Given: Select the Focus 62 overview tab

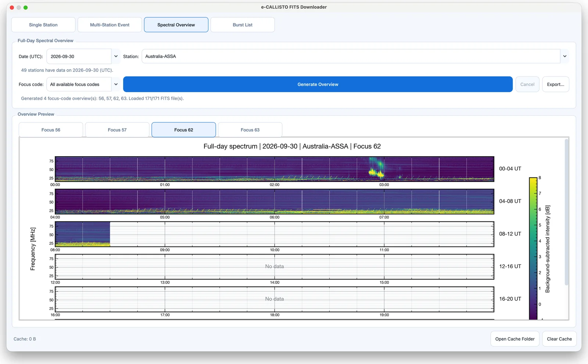Looking at the screenshot, I should pos(184,130).
